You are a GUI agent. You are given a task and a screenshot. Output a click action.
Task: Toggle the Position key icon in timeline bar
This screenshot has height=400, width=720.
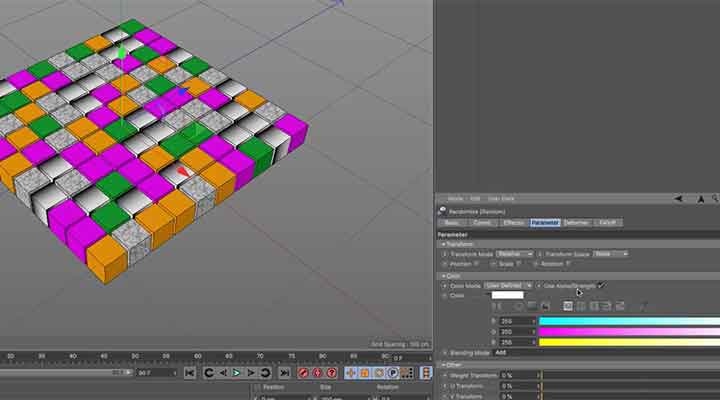coord(351,373)
